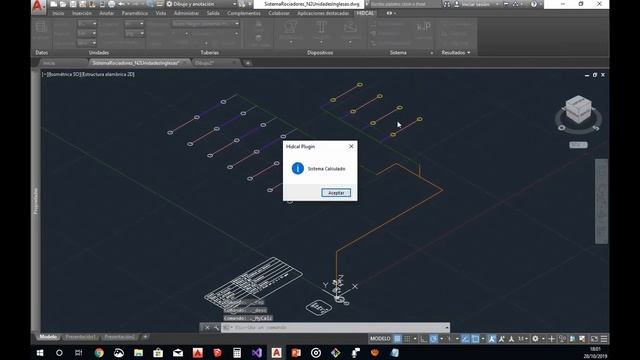Open the Anotar ribbon tab

(107, 13)
